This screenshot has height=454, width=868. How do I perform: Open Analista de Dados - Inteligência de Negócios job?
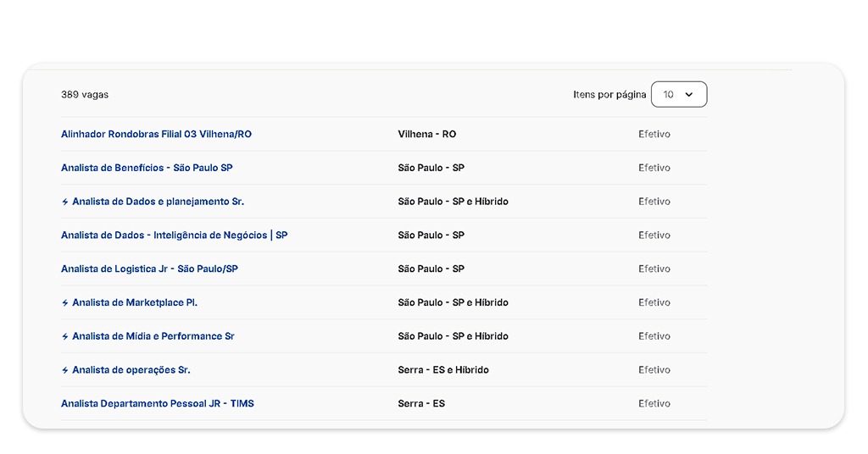tap(174, 235)
